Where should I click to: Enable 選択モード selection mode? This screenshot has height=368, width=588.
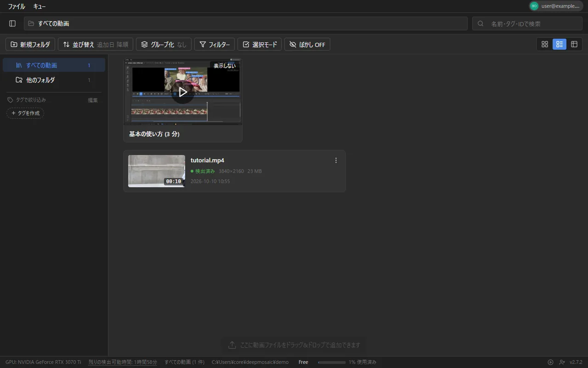(260, 45)
